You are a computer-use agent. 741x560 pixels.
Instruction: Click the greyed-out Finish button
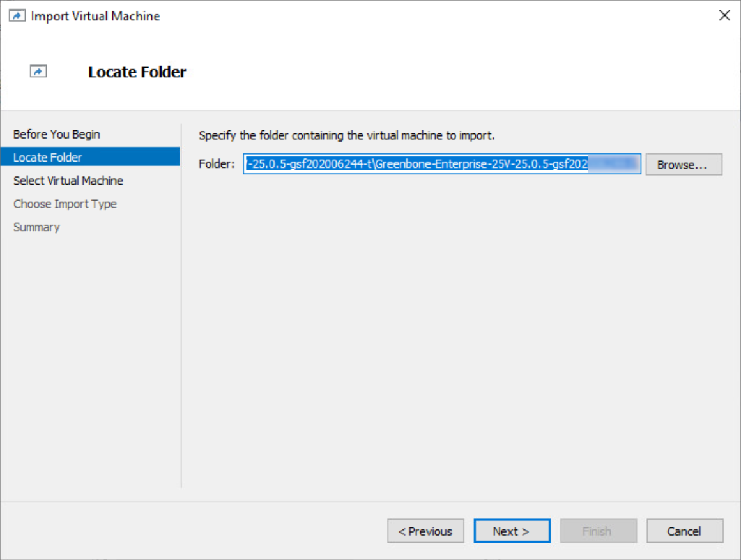599,531
